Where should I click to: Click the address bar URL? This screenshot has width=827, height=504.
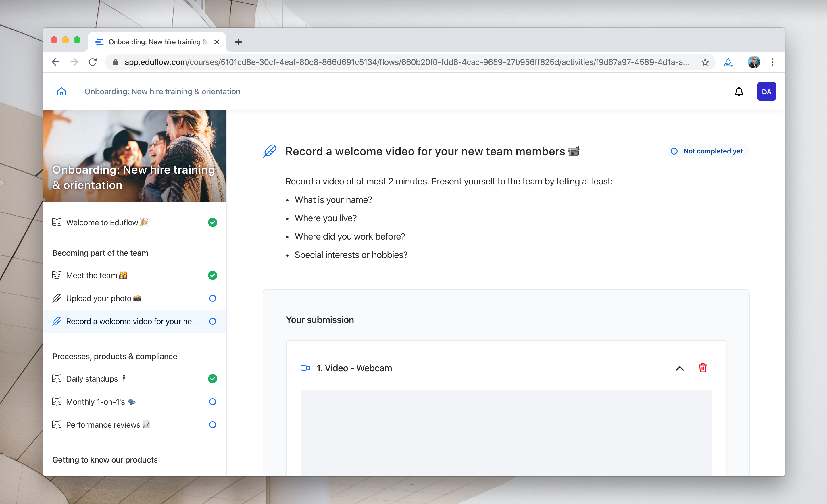pyautogui.click(x=406, y=62)
